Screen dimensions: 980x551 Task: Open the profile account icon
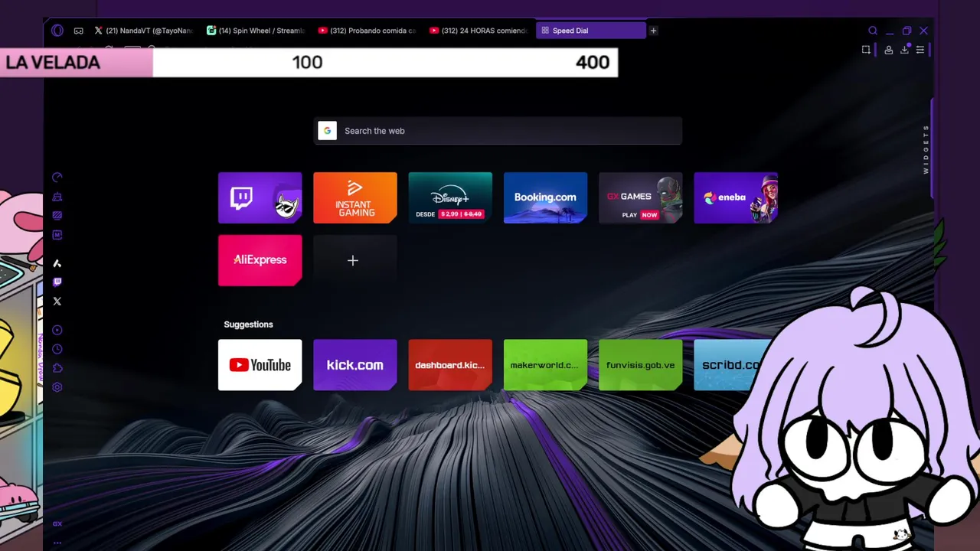pos(888,50)
